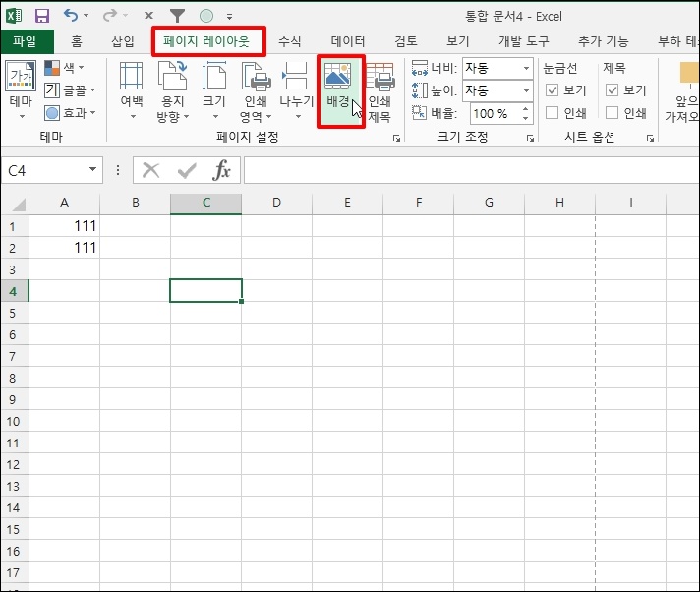Image resolution: width=700 pixels, height=592 pixels.
Task: Open the 크기 조정 dialog launcher
Action: point(530,138)
